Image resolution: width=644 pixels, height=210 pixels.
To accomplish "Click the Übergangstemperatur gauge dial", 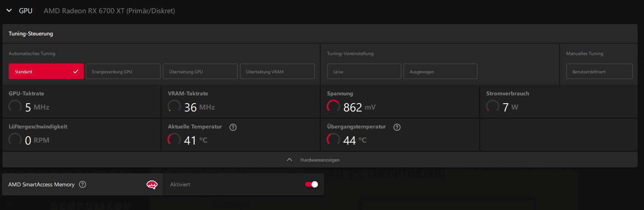I will pos(333,139).
